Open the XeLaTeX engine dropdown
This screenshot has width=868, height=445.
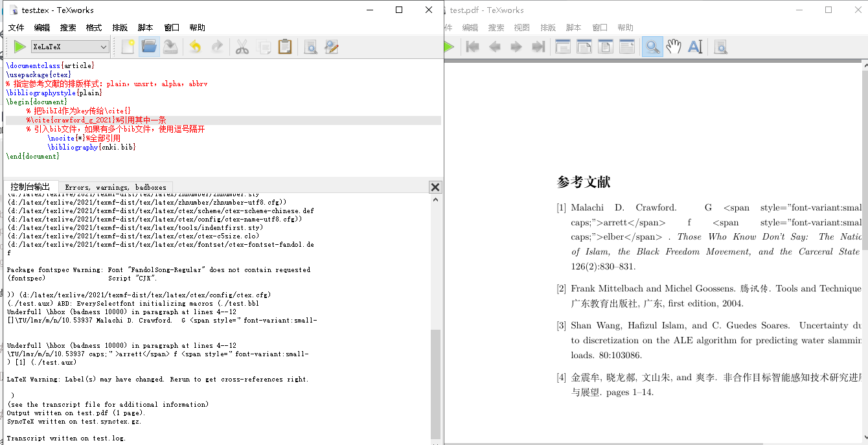tap(71, 47)
